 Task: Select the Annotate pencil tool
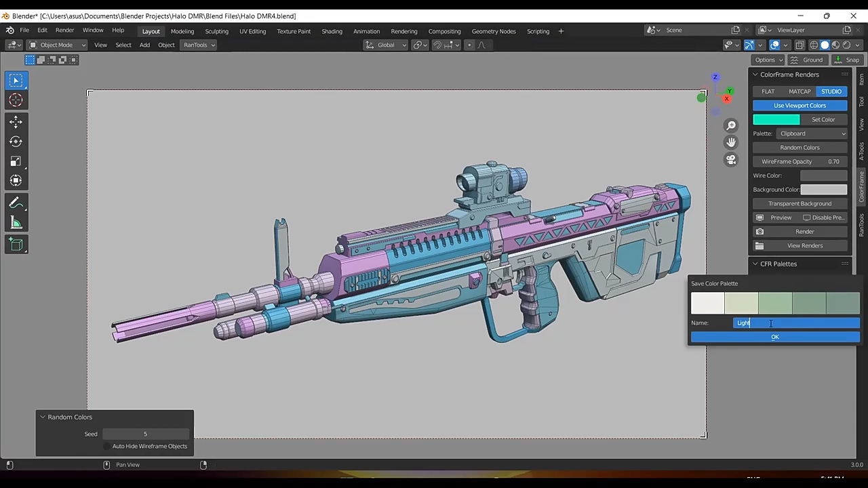click(x=16, y=203)
